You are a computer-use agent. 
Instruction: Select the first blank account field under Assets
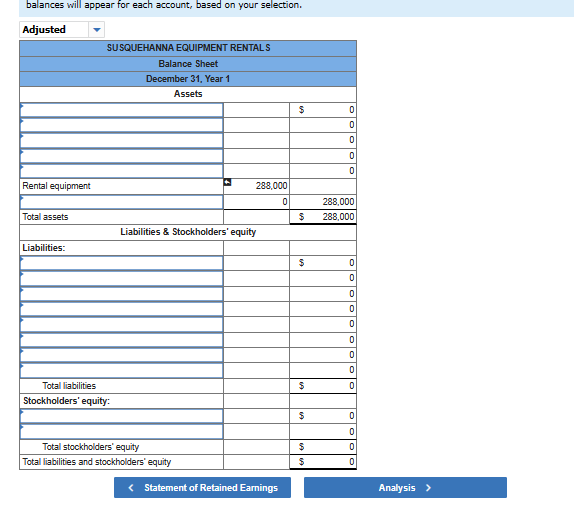point(122,110)
